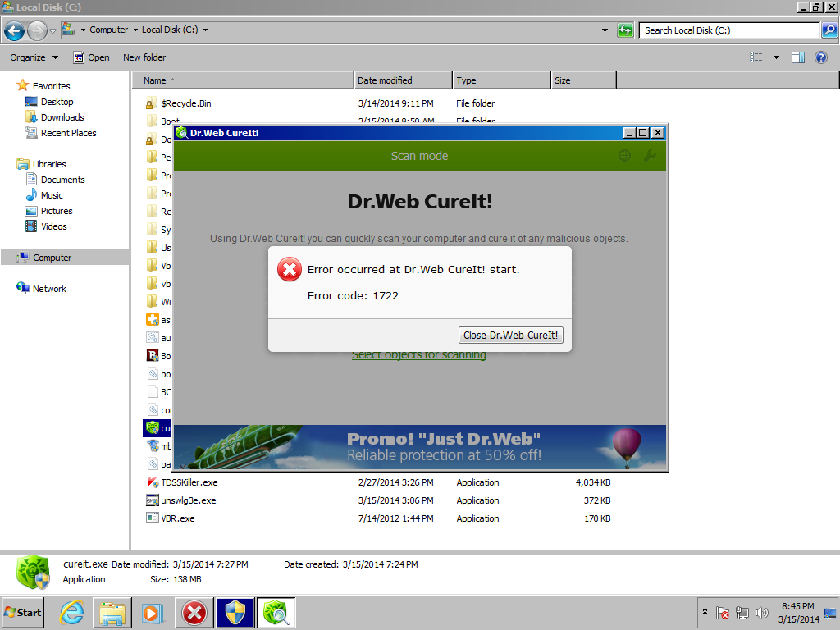Click New folder in toolbar
The height and width of the screenshot is (630, 840).
(144, 57)
